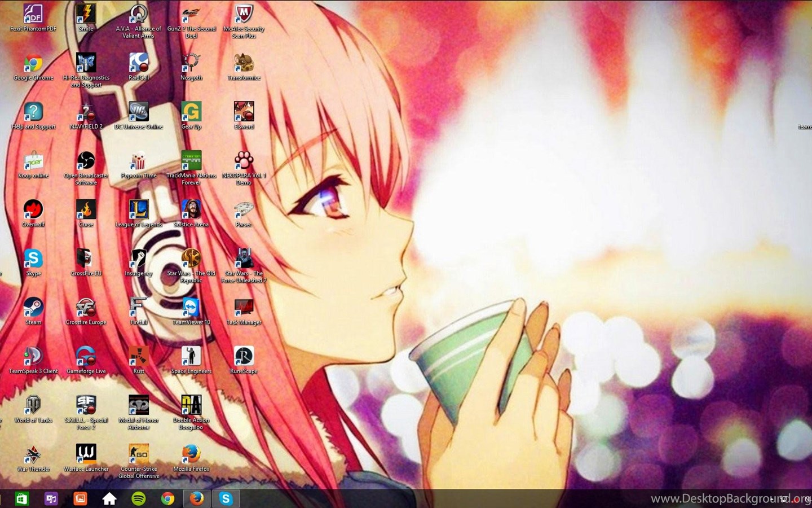Select the Popcorn Time desktop icon
Screen dimensions: 812x508
tap(139, 161)
